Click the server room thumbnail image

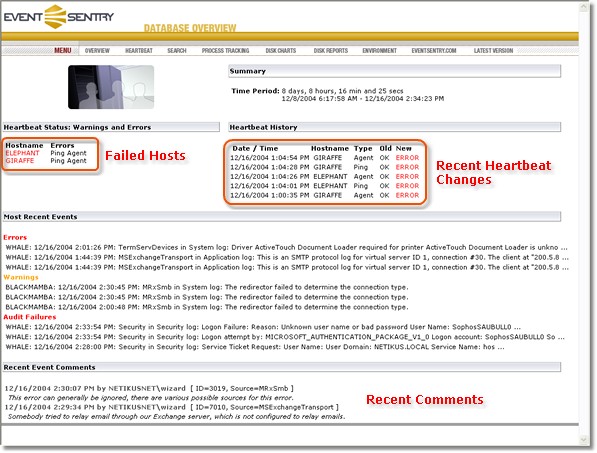point(111,87)
